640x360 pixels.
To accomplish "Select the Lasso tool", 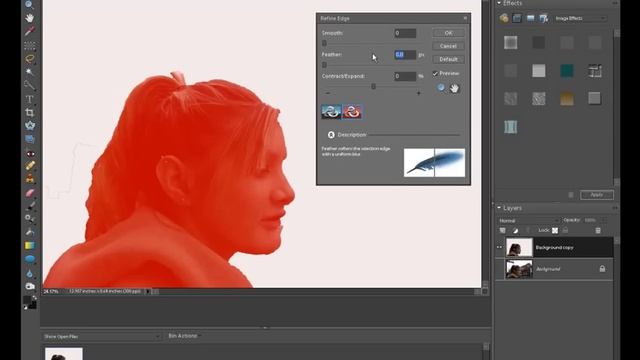I will [x=29, y=59].
